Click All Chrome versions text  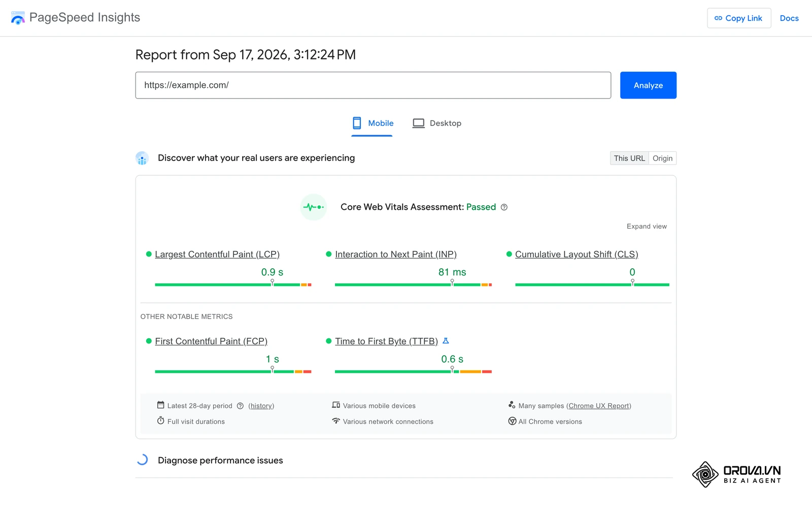[550, 422]
